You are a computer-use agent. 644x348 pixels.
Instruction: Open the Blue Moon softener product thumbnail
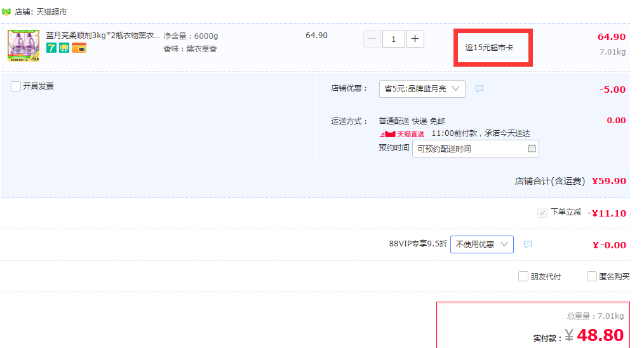coord(23,46)
